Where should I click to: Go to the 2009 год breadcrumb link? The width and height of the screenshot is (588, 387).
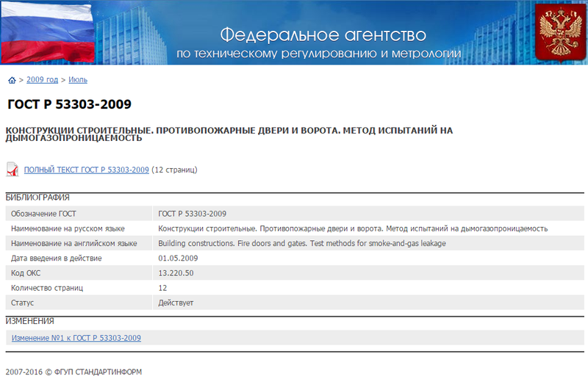(43, 80)
